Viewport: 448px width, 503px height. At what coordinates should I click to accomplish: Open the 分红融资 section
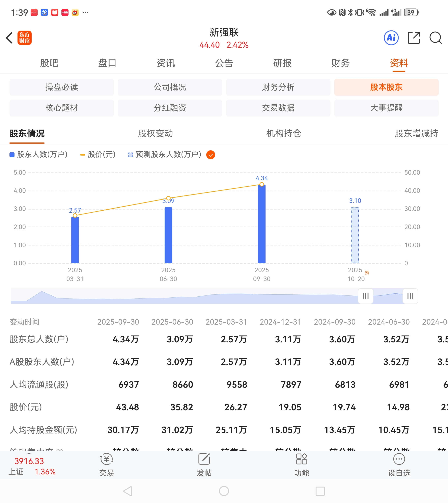click(x=170, y=108)
